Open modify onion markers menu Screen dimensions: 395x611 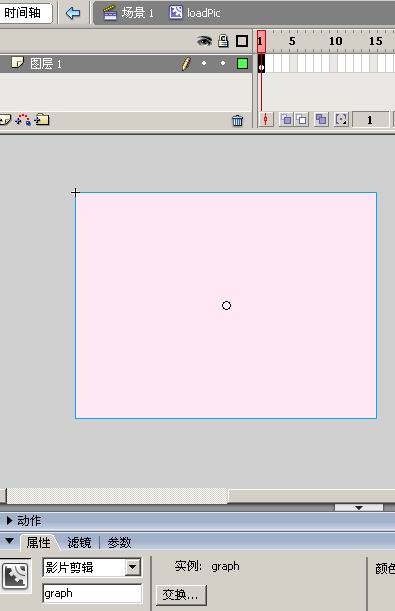click(x=341, y=120)
